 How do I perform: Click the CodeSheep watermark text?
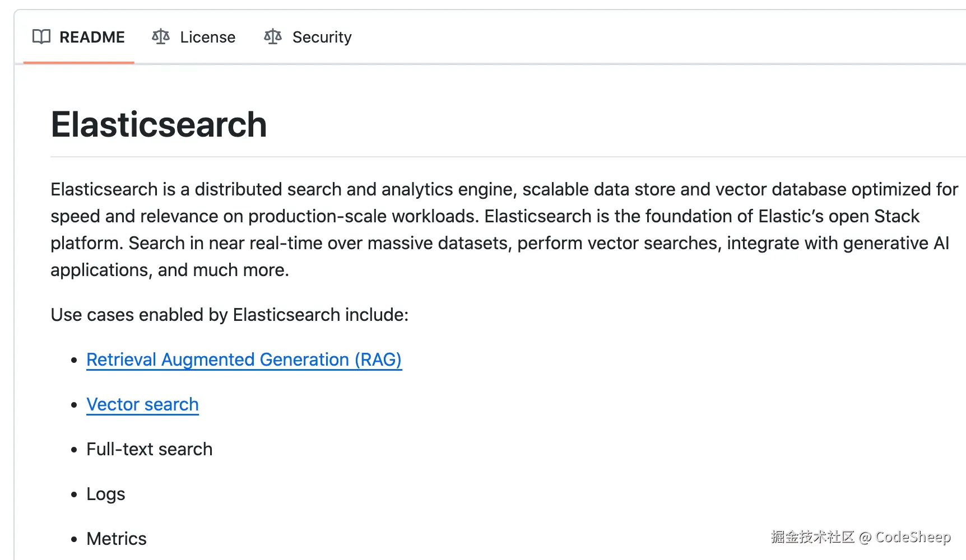913,537
